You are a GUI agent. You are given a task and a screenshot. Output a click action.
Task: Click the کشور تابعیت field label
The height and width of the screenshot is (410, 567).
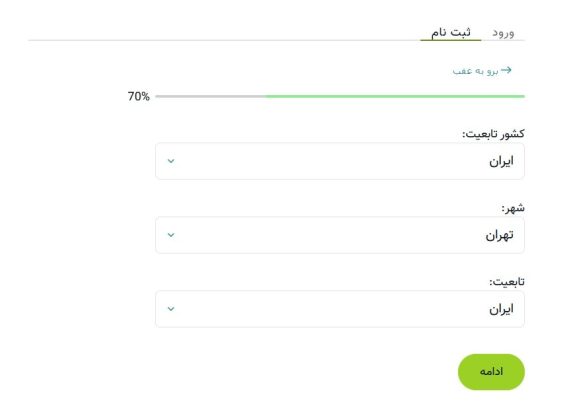[x=493, y=134]
